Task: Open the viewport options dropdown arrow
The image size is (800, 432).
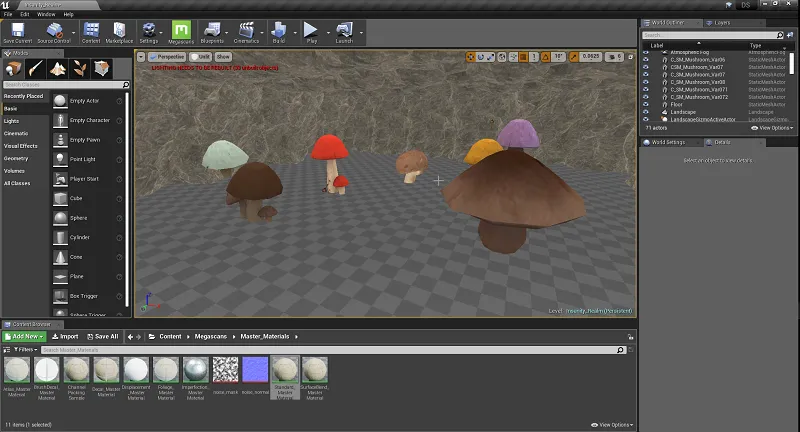Action: point(141,57)
